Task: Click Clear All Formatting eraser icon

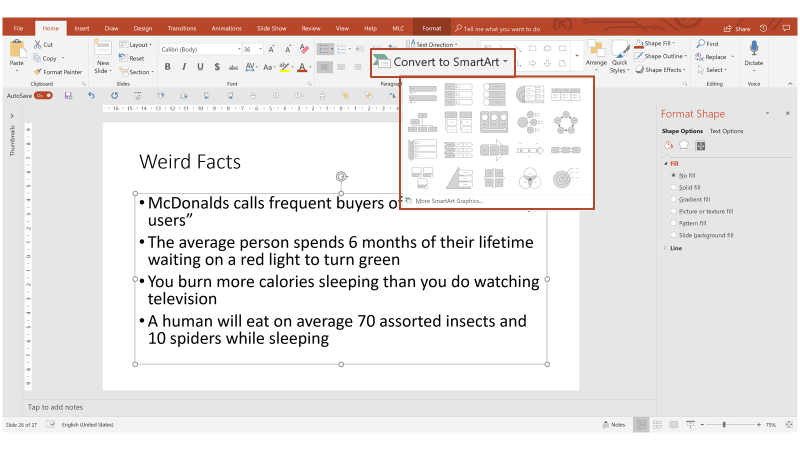Action: tap(305, 49)
